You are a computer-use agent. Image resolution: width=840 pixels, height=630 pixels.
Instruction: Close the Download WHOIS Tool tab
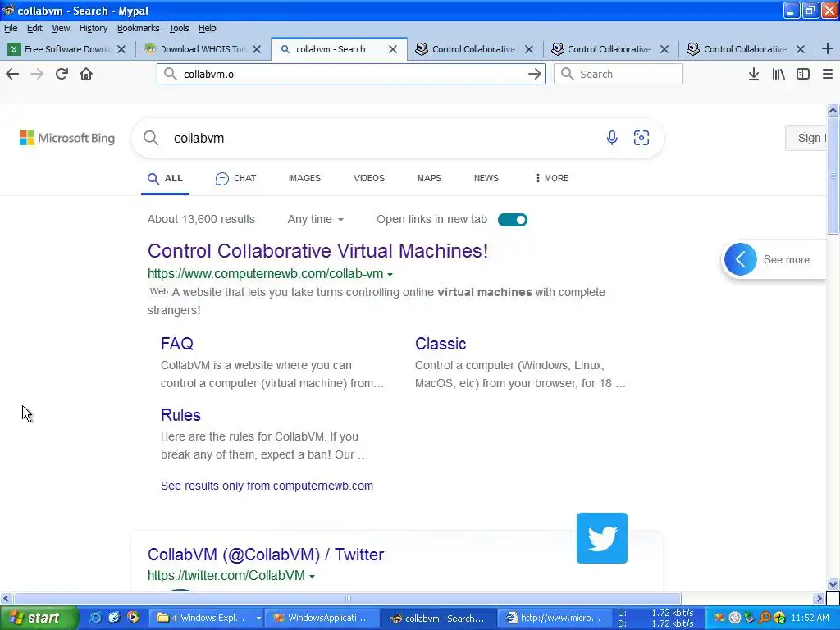pos(257,49)
